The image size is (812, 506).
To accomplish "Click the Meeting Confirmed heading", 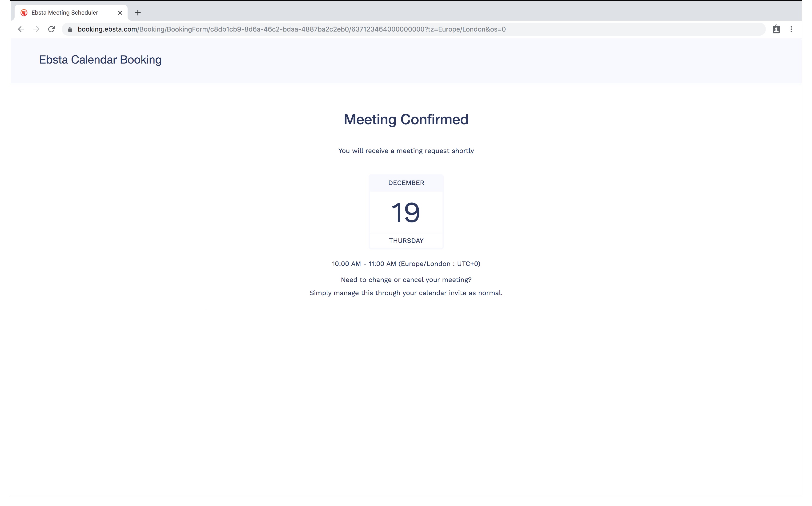I will pyautogui.click(x=406, y=120).
